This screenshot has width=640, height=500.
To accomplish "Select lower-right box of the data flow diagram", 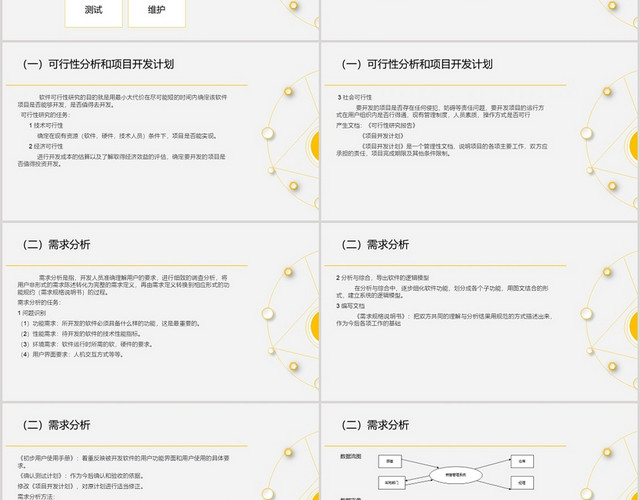I will [522, 483].
